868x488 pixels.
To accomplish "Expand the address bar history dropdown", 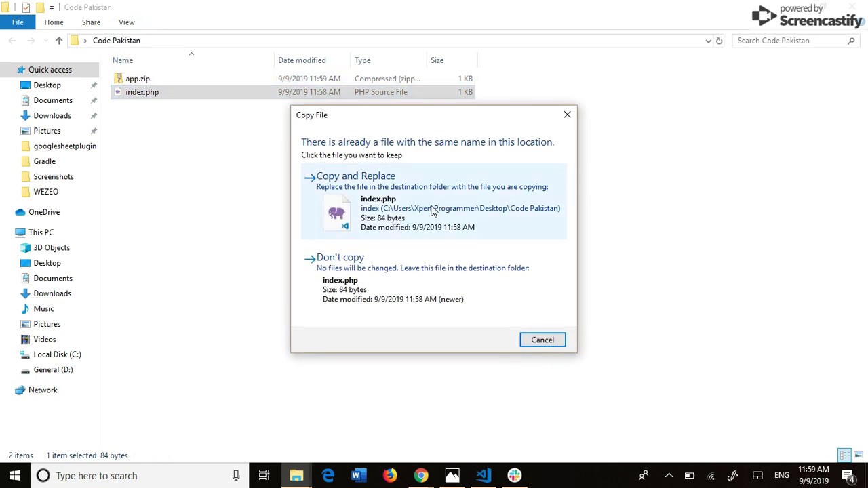I will pyautogui.click(x=709, y=41).
